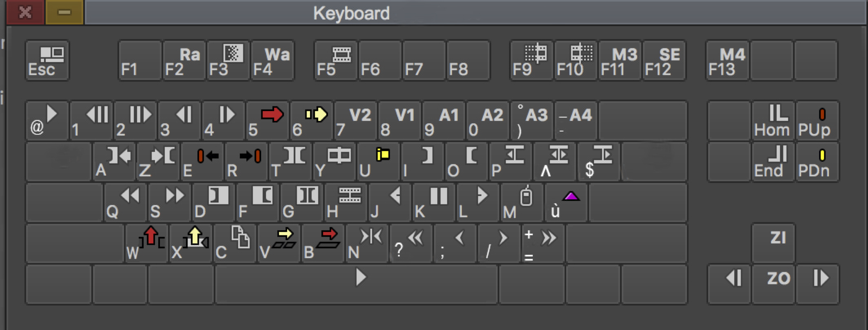The image size is (868, 330).
Task: Toggle track V2 on key 7
Action: [x=356, y=121]
